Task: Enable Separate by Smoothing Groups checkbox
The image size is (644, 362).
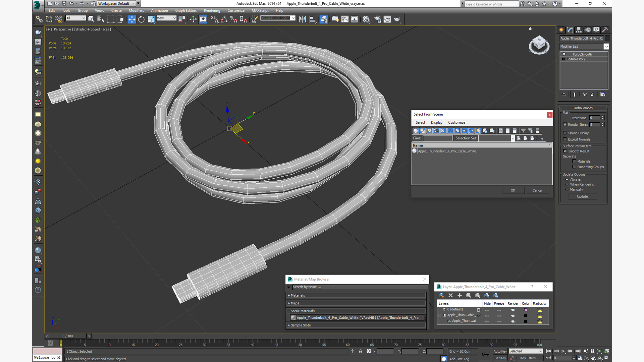Action: click(x=574, y=167)
